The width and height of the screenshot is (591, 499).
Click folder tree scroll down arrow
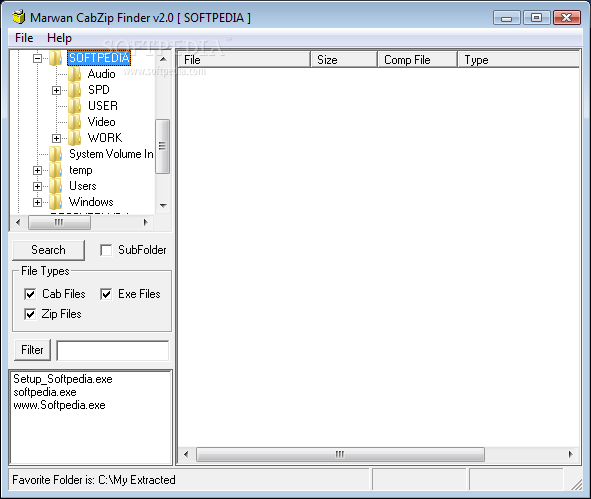pos(163,205)
